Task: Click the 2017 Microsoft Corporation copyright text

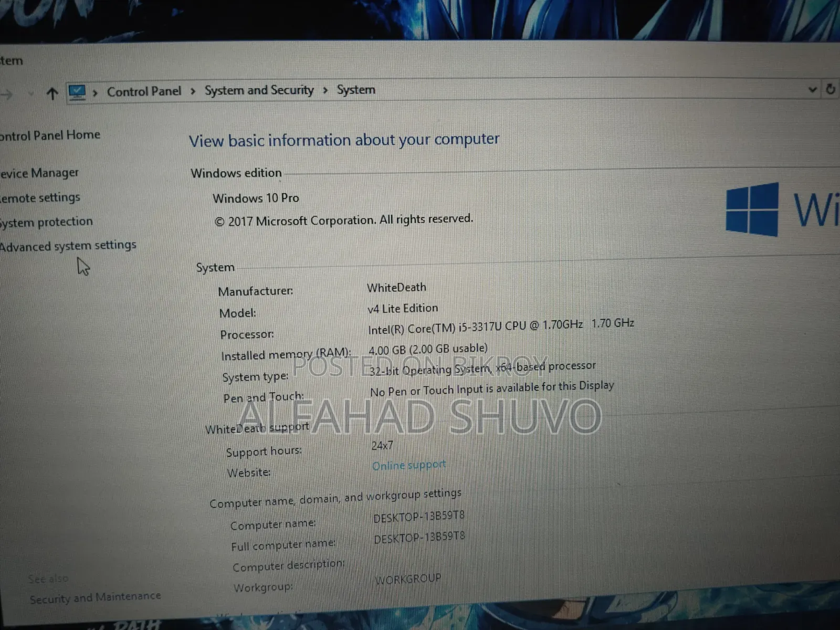Action: click(x=344, y=220)
